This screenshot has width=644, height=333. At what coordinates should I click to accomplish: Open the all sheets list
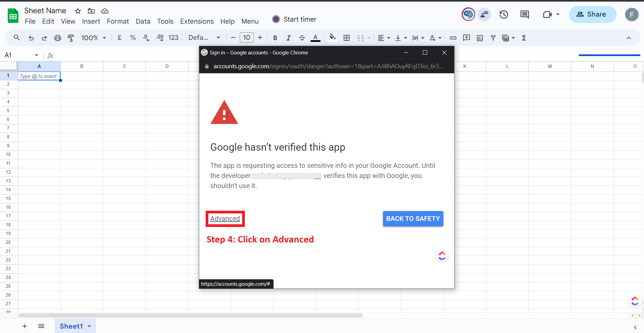point(41,326)
